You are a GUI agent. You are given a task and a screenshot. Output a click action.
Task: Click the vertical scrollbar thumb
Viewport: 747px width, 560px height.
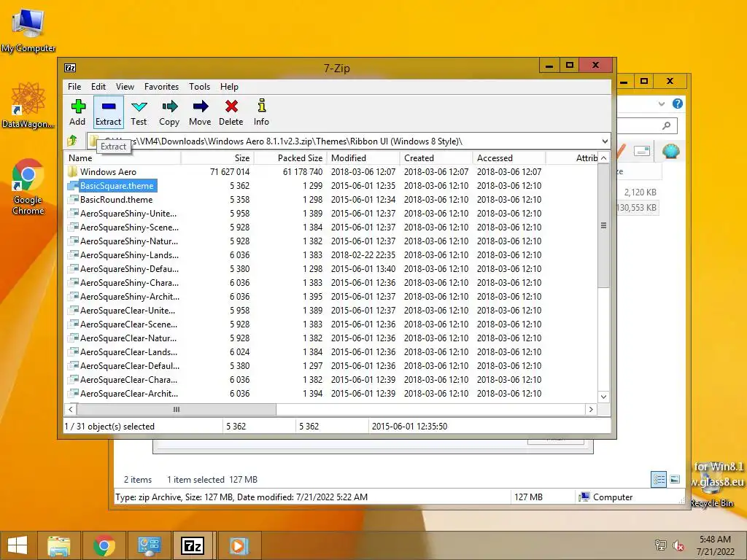click(x=603, y=226)
